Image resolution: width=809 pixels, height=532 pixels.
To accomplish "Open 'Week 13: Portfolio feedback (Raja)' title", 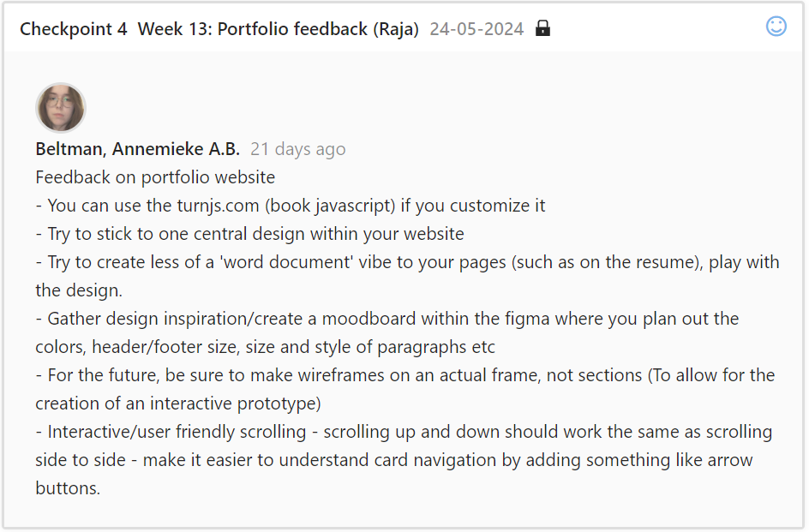I will click(279, 29).
